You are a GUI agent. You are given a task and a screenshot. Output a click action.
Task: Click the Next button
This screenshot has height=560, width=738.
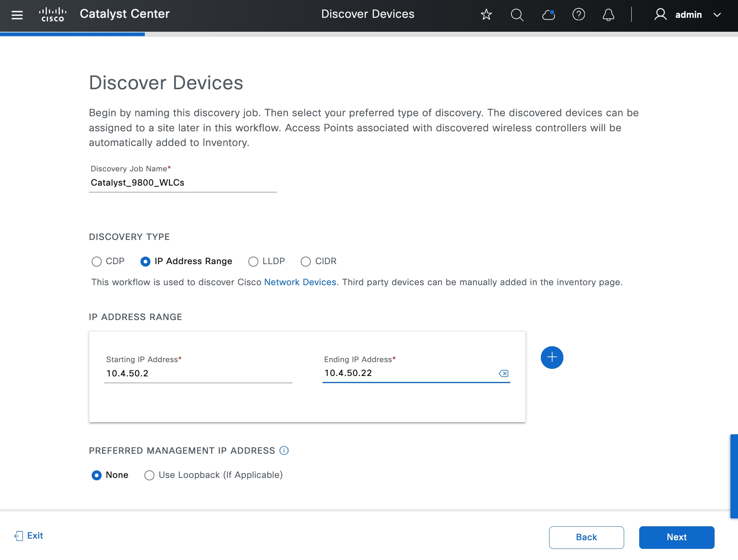(x=676, y=537)
